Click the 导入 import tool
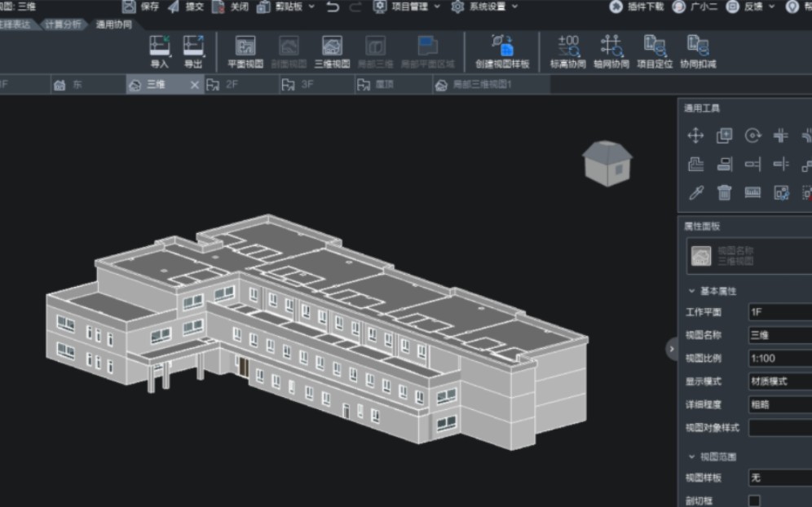 (160, 52)
